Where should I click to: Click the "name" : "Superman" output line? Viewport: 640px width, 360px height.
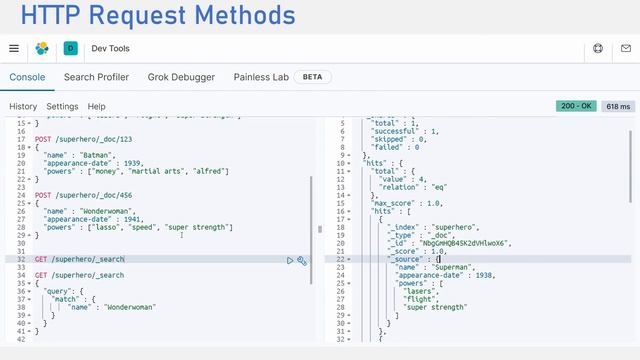point(435,267)
